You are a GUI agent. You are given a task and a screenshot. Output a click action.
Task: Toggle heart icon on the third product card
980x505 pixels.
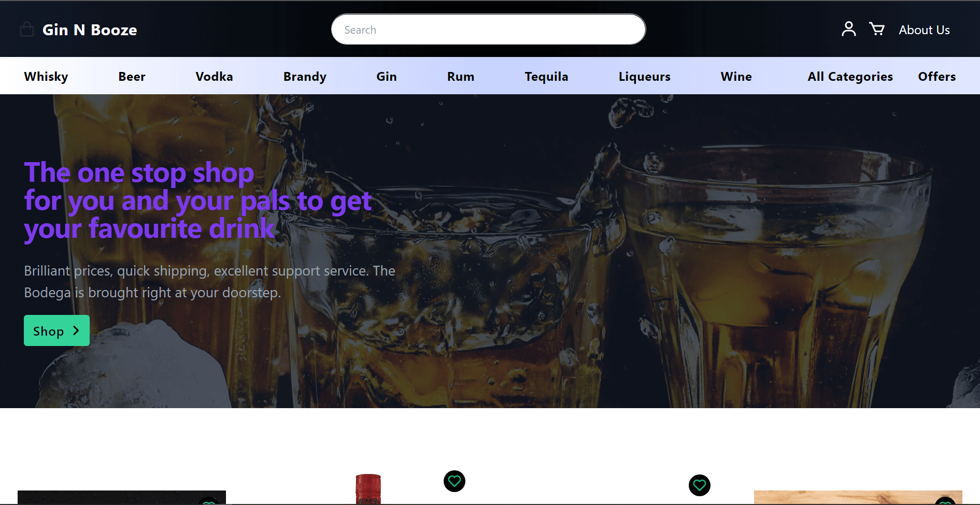699,485
